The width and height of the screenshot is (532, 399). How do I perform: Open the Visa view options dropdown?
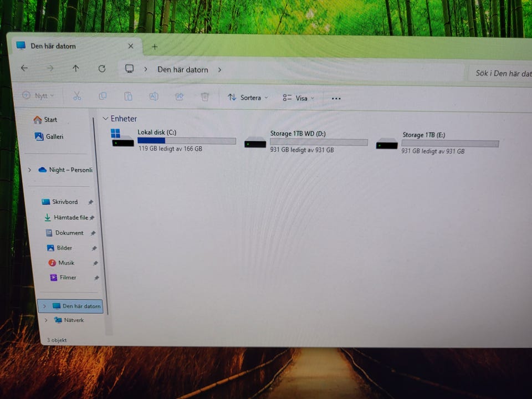[299, 98]
